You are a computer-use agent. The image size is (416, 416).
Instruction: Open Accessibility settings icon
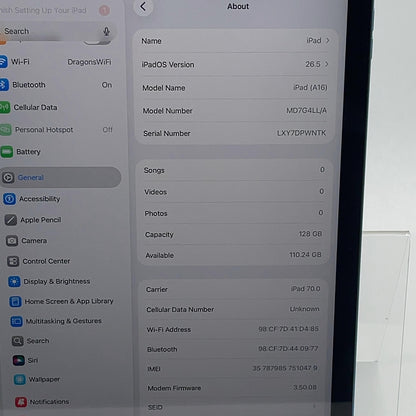coord(9,199)
